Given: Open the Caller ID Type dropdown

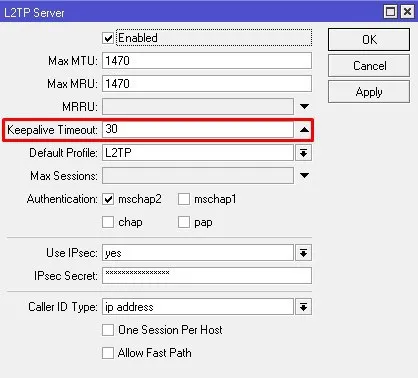Looking at the screenshot, I should pos(303,307).
